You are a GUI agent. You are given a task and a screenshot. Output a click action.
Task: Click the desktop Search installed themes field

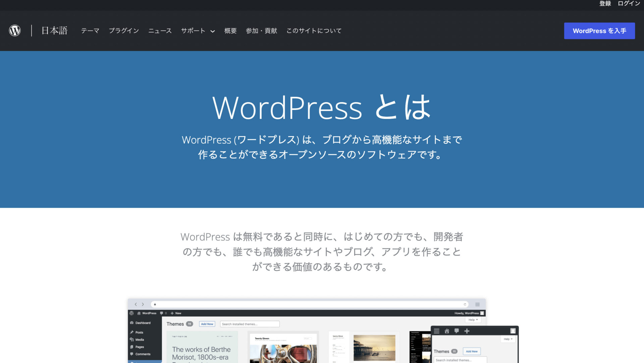(x=250, y=324)
